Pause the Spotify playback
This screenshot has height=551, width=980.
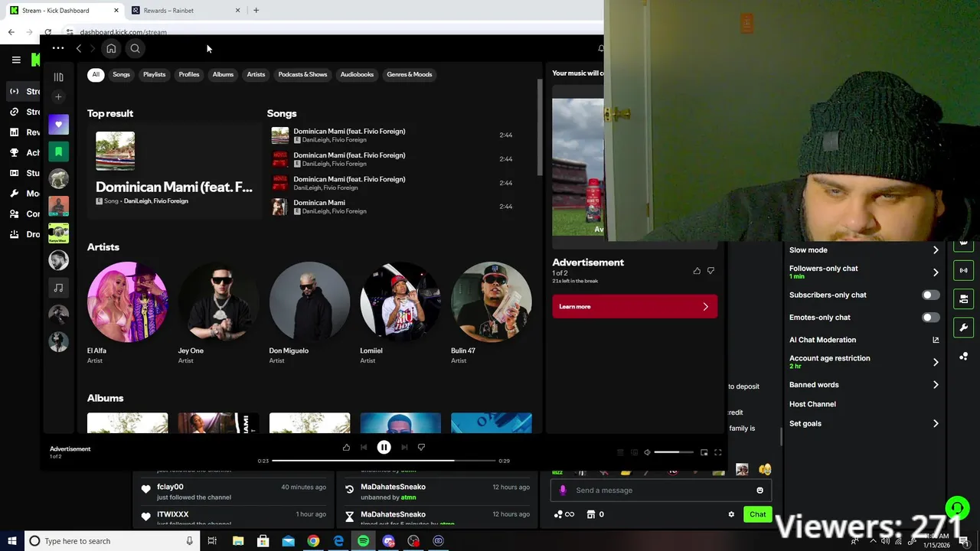(384, 448)
